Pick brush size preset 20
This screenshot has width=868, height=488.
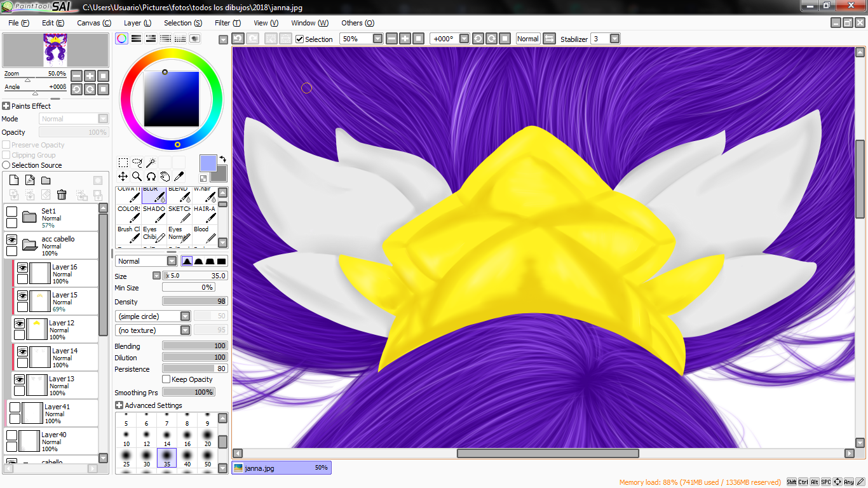pyautogui.click(x=207, y=437)
